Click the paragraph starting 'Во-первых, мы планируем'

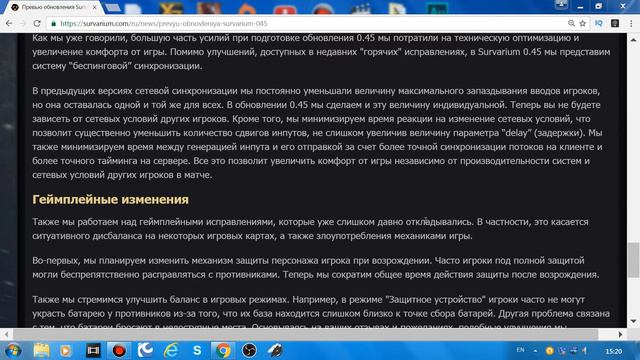[x=316, y=267]
